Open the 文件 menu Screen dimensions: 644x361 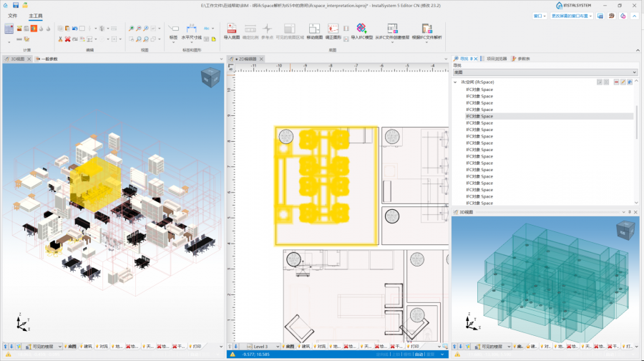12,15
